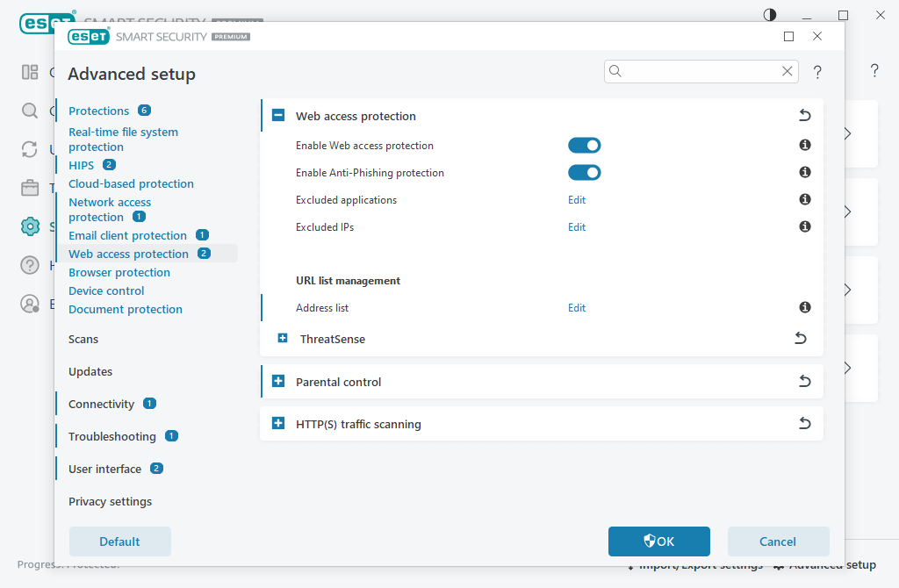Open the overview dashboard icon in main sidebar
The image size is (899, 588).
30,72
